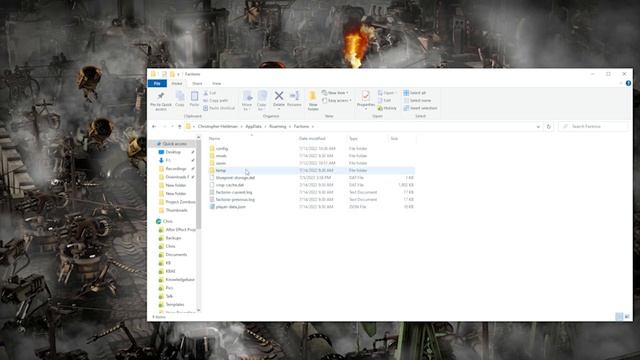The height and width of the screenshot is (360, 640).
Task: Click the Move to icon
Action: (x=247, y=96)
